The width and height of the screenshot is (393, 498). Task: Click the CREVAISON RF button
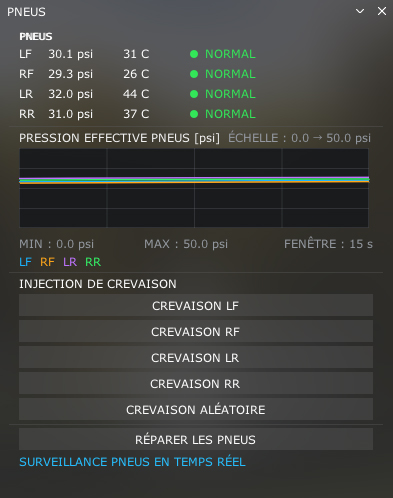(x=196, y=331)
